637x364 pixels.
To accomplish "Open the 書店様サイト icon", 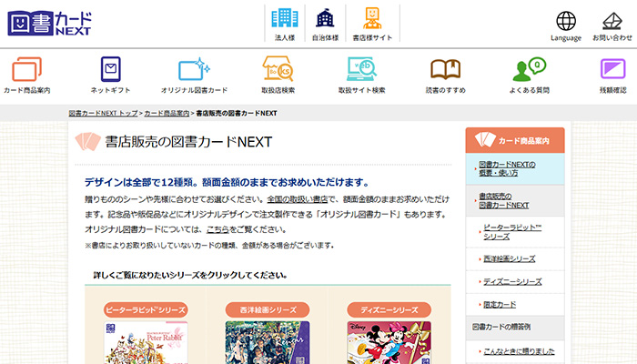I will click(x=372, y=18).
